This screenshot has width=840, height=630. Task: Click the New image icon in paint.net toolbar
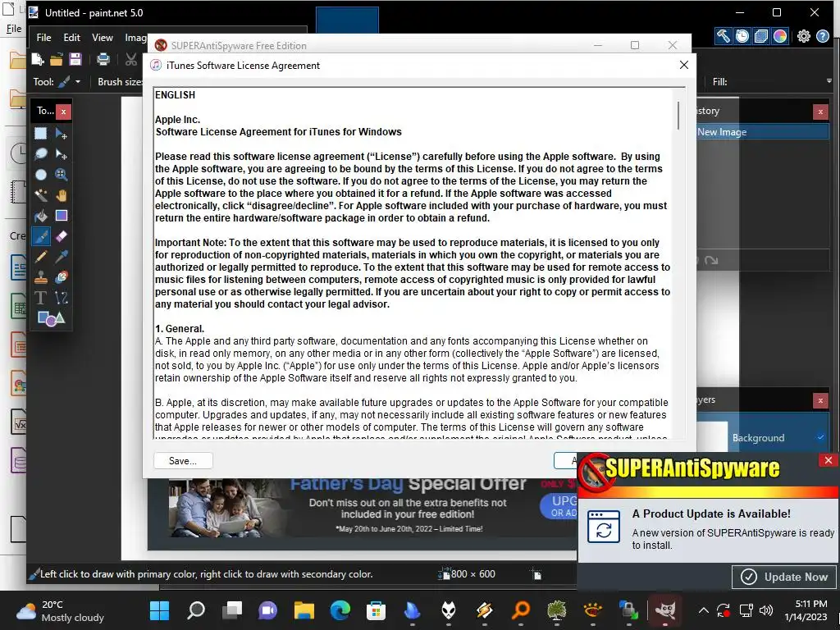(x=38, y=59)
